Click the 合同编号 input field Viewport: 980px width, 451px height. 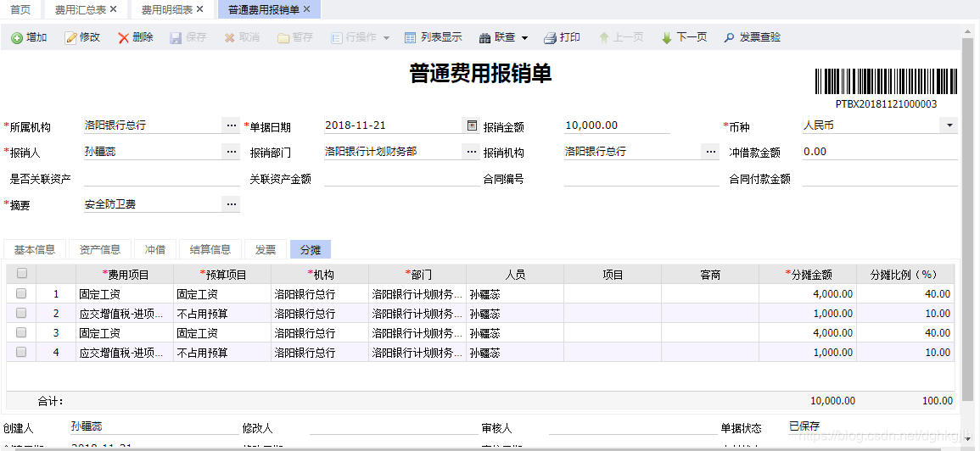641,179
